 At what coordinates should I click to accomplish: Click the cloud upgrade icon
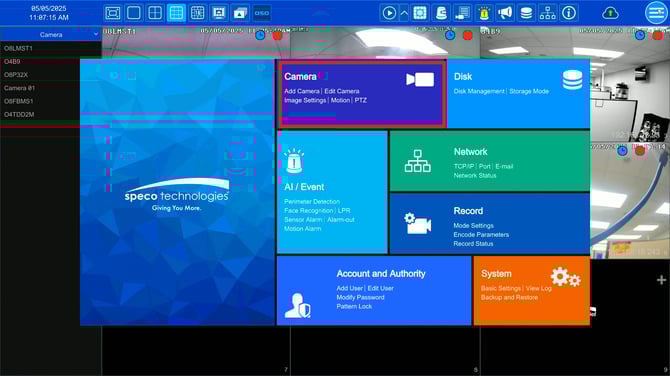(610, 13)
